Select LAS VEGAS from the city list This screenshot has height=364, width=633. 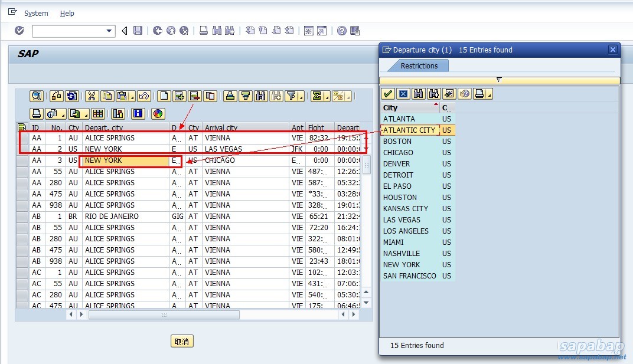402,219
